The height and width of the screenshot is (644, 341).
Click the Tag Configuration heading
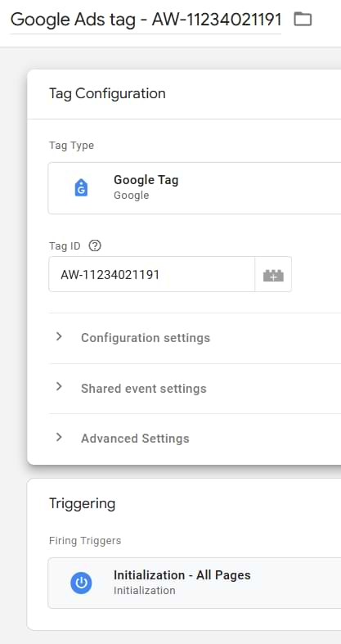coord(107,93)
